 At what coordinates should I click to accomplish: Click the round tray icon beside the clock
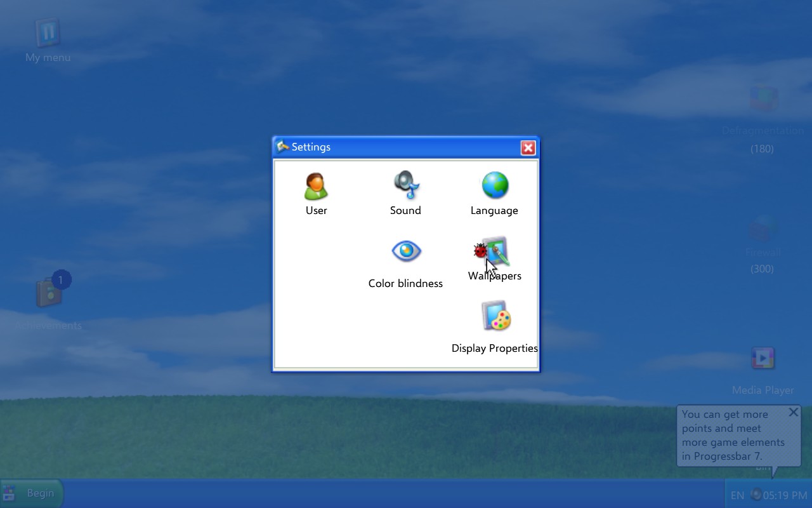coord(756,495)
